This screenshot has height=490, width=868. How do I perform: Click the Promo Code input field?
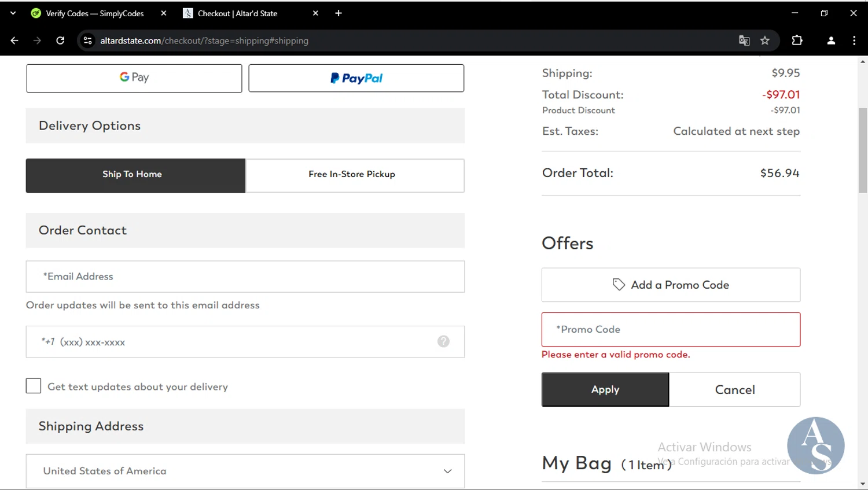[671, 329]
